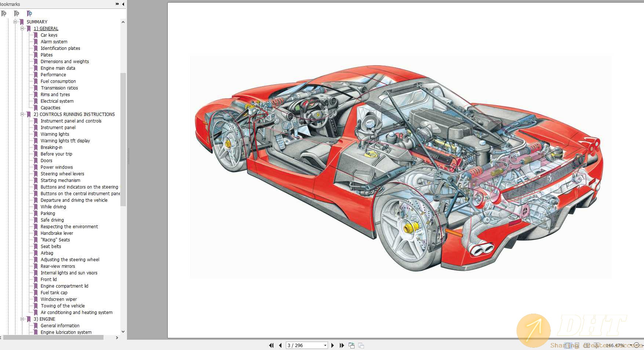
Task: Open the zoom level dropdown arrow
Action: pyautogui.click(x=631, y=345)
